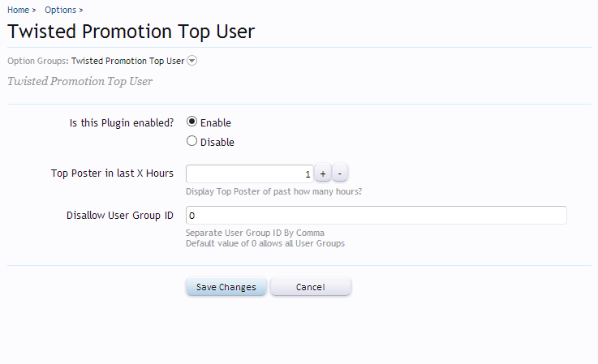598x364 pixels.
Task: Focus the Top Poster hours input field
Action: [248, 173]
